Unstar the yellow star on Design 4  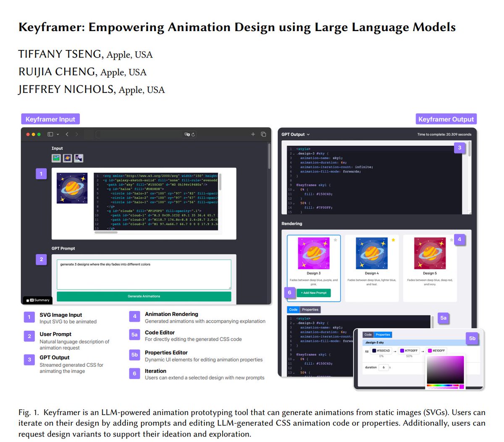pos(393,240)
